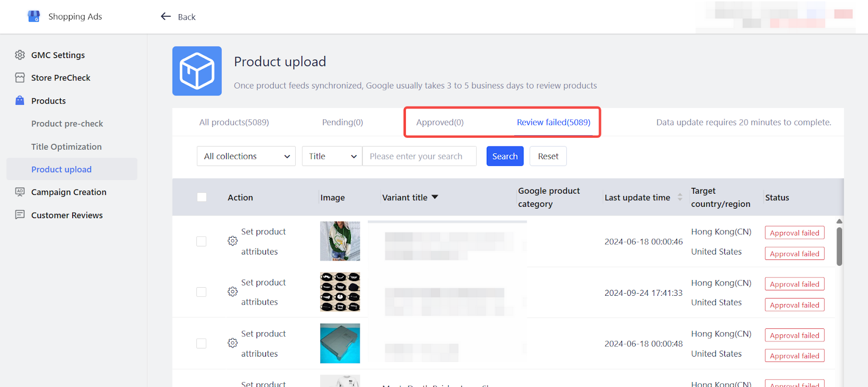Switch to Review failed(5089) tab

tap(553, 122)
